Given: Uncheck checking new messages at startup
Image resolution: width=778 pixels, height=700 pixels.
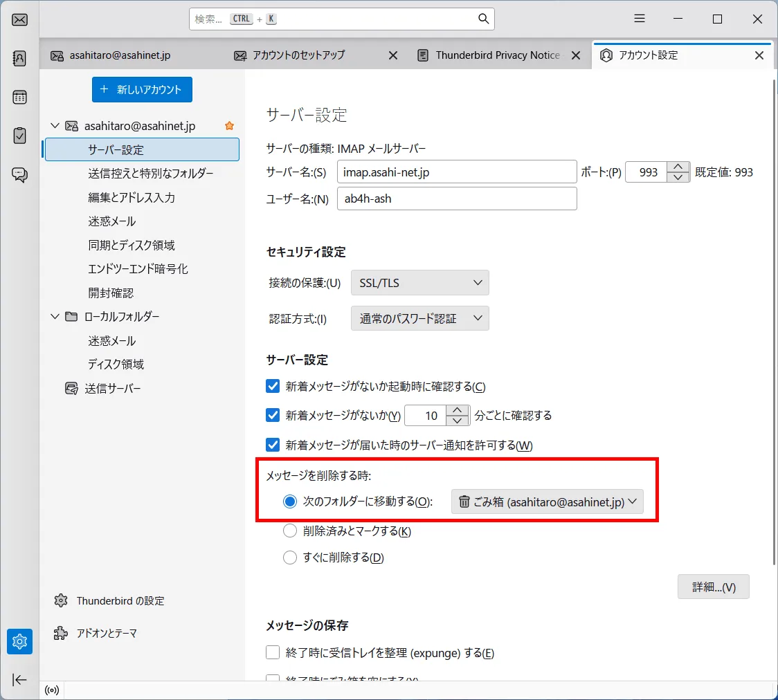Looking at the screenshot, I should pos(273,386).
